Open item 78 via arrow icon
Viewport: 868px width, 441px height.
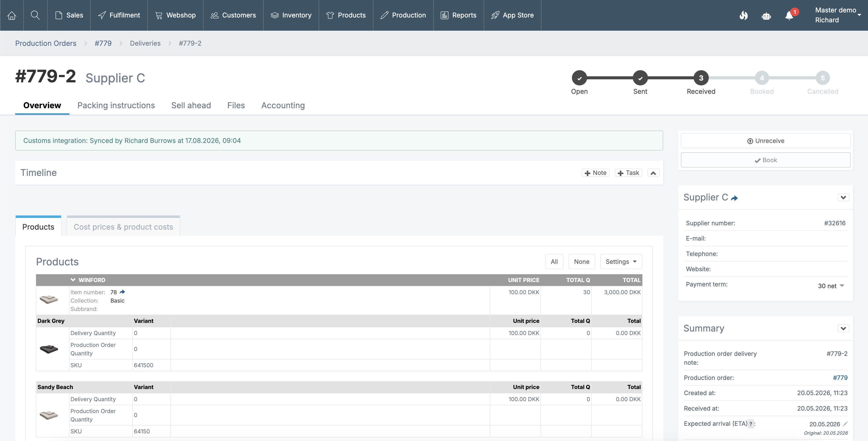122,292
